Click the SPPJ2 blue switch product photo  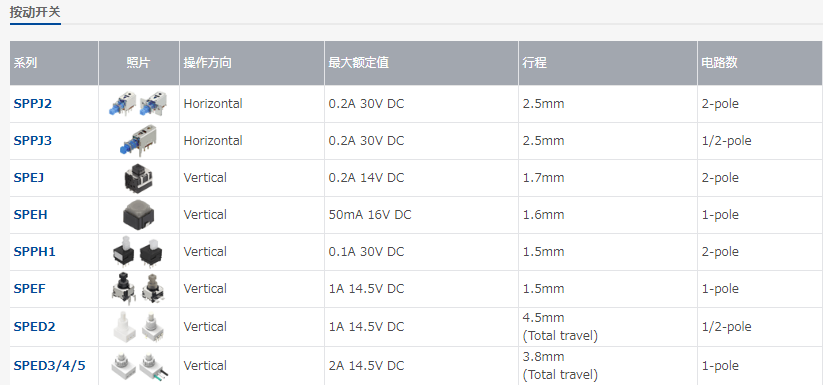click(139, 104)
